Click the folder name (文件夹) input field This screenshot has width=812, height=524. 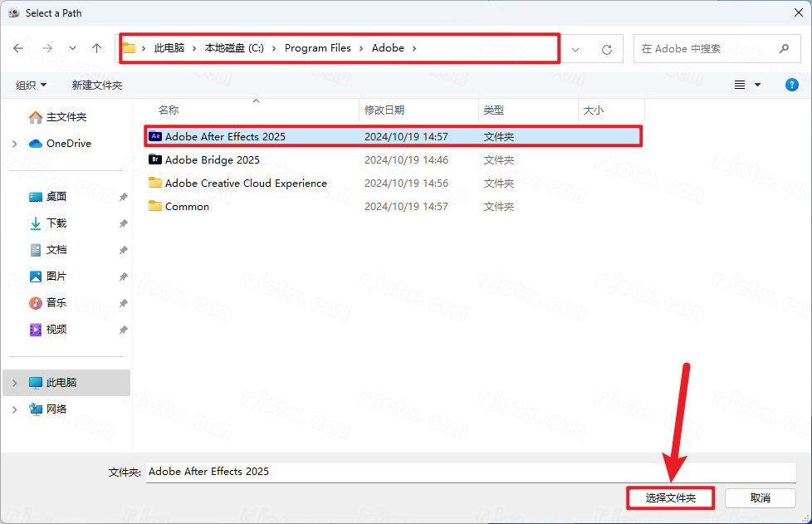click(x=470, y=472)
